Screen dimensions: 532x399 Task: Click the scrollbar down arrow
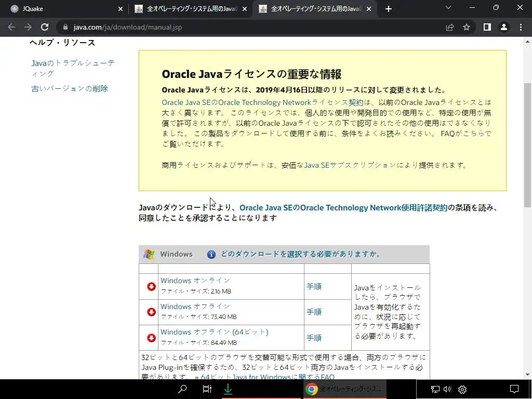pyautogui.click(x=527, y=375)
